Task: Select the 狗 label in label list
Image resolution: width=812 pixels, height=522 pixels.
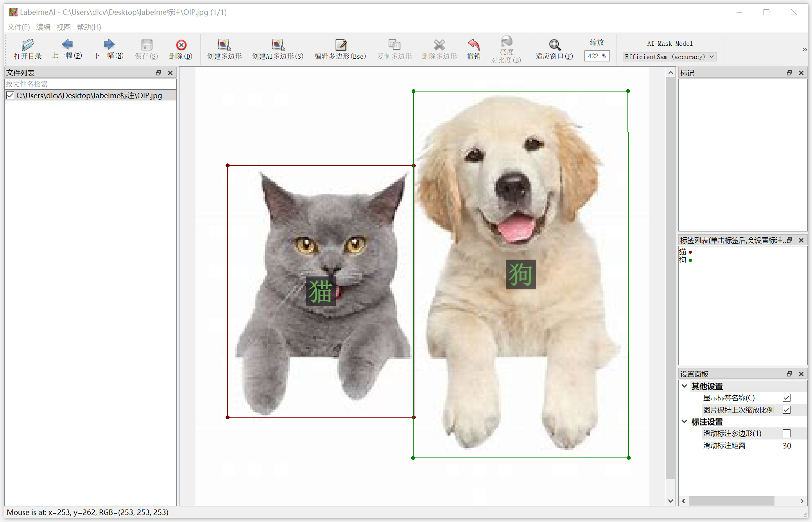Action: tap(683, 260)
